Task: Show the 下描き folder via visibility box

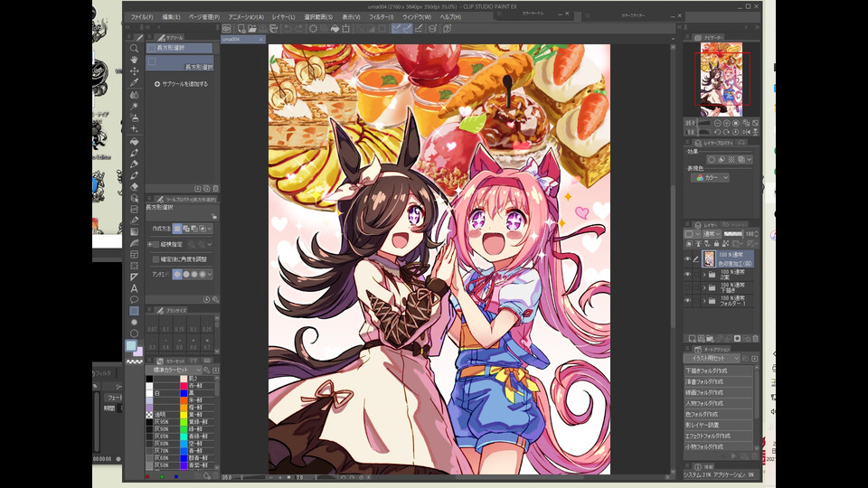Action: (x=687, y=287)
